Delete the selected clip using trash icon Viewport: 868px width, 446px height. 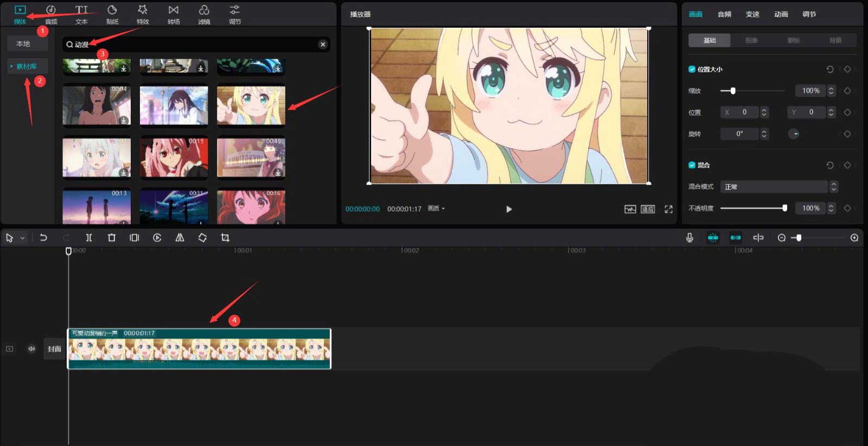[112, 238]
